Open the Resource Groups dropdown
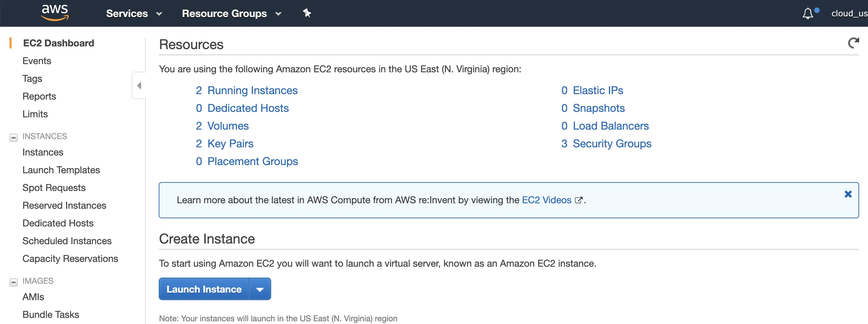The height and width of the screenshot is (324, 868). (231, 14)
